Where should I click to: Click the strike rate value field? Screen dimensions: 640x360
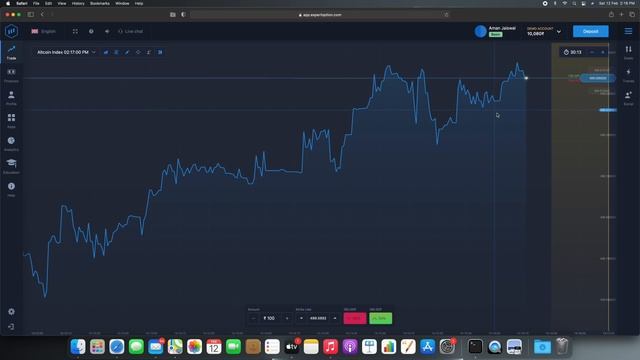click(318, 318)
